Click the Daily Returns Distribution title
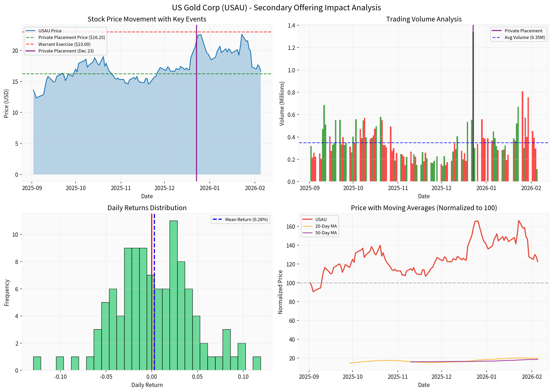The image size is (553, 392). click(x=147, y=208)
